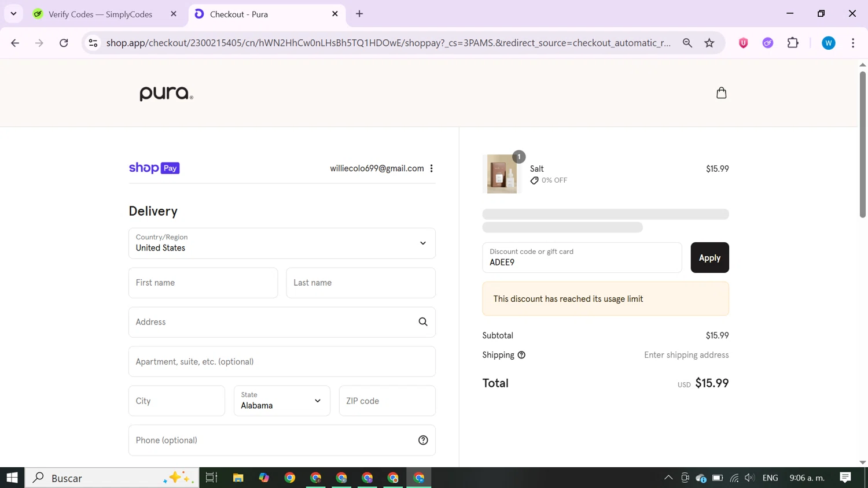Open tab search dropdown arrow
Screen dimensions: 868x488
pyautogui.click(x=13, y=14)
